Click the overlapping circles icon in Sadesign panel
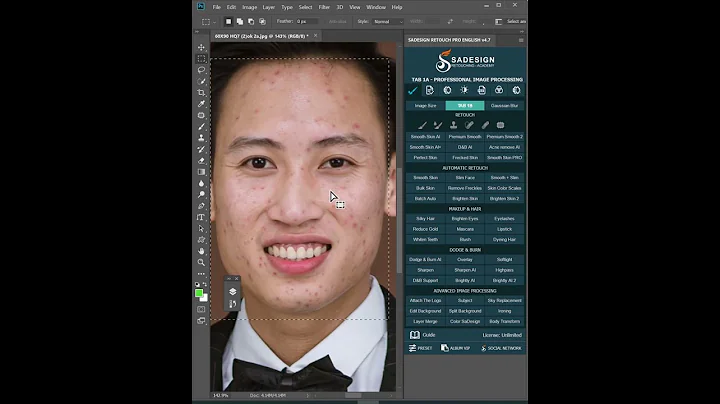 [x=499, y=90]
